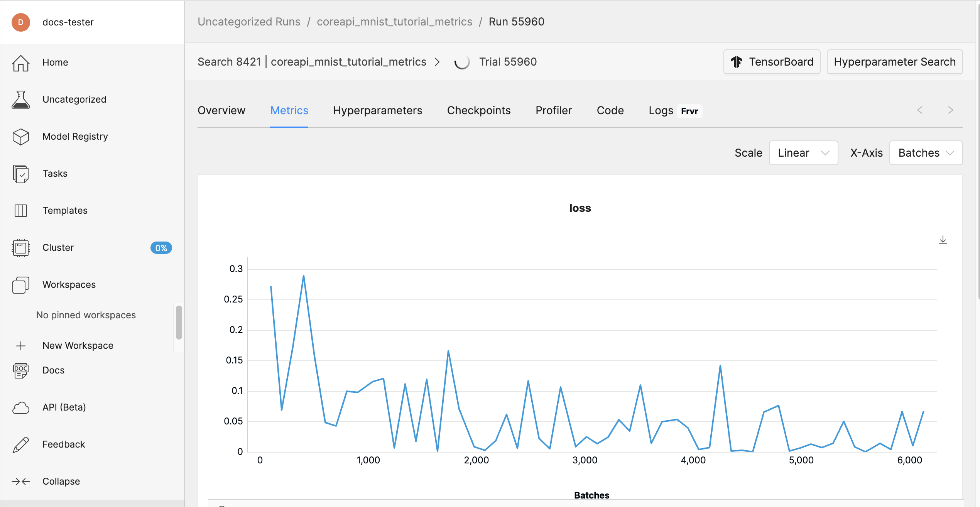Download the loss chart via download icon

pos(943,240)
